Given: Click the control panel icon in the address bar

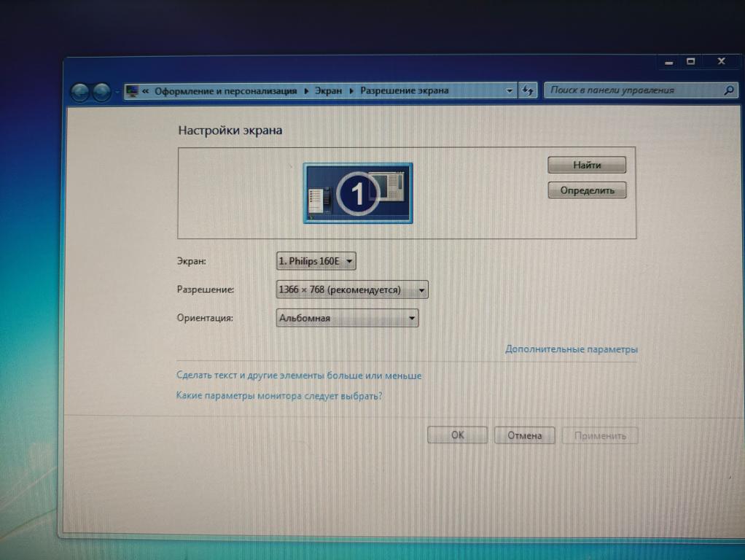Looking at the screenshot, I should pos(132,91).
